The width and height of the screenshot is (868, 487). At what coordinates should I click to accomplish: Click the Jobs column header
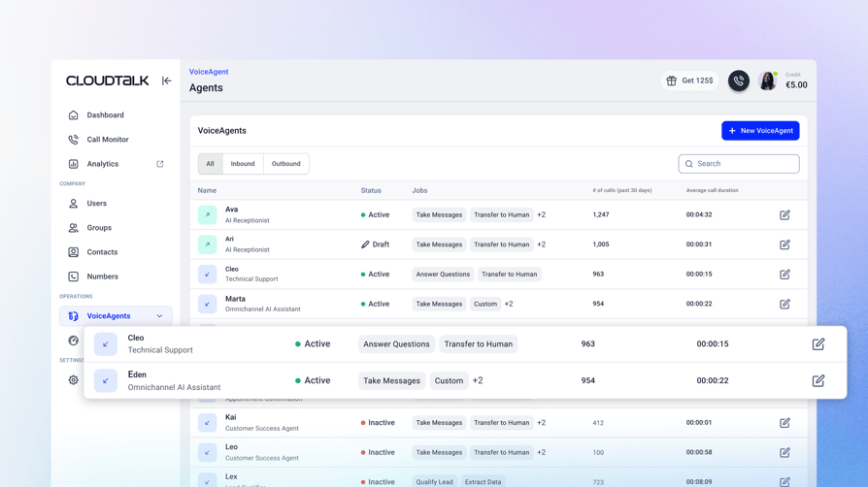pyautogui.click(x=419, y=190)
